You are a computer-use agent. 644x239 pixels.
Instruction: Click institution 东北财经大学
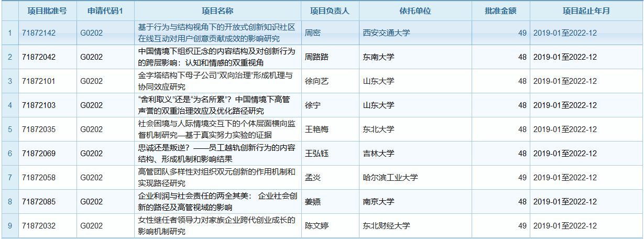[387, 226]
